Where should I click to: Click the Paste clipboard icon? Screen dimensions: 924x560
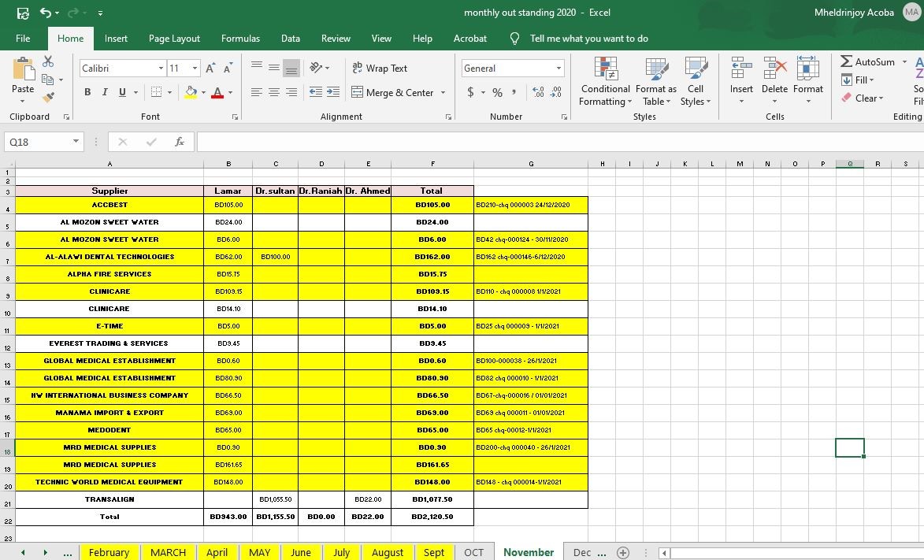pos(23,69)
